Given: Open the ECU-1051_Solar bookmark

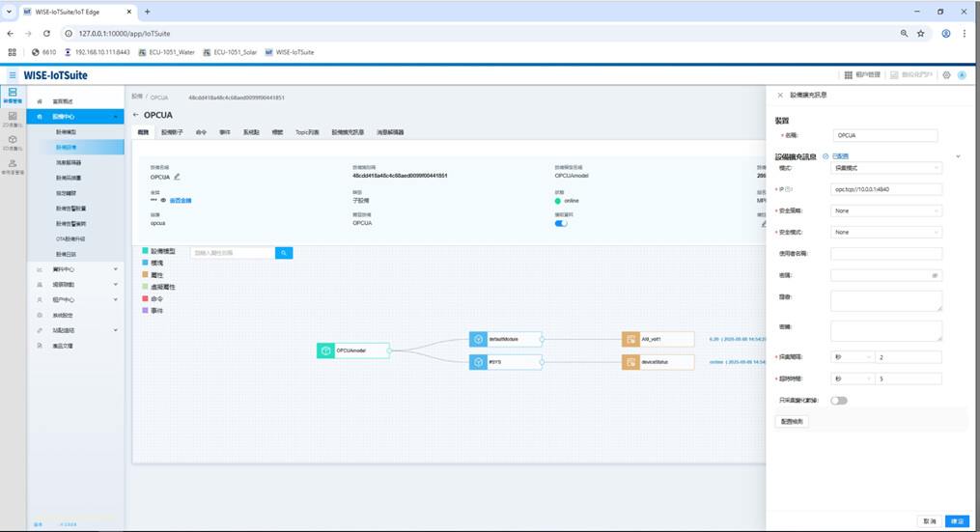Looking at the screenshot, I should 230,52.
